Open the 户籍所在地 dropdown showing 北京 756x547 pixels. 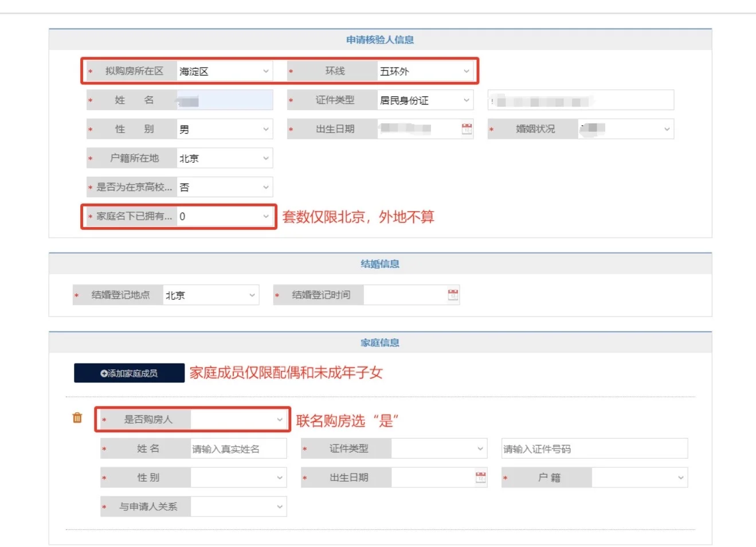tap(225, 158)
